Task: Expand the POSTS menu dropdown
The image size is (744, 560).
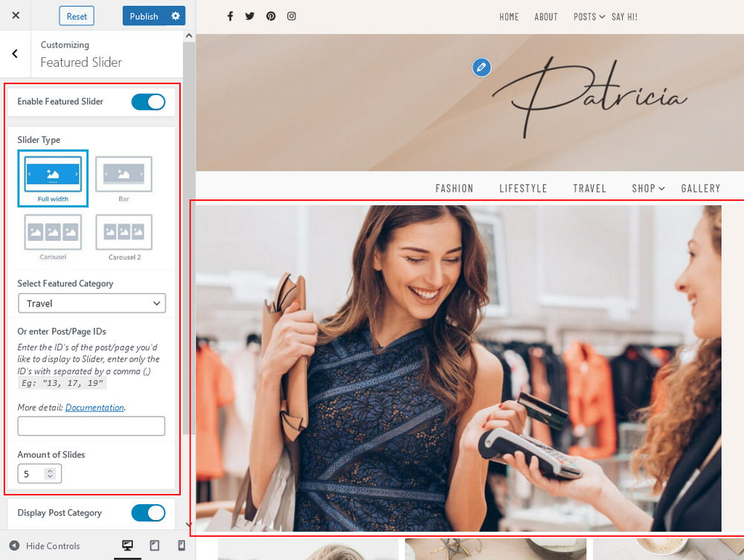Action: click(589, 17)
